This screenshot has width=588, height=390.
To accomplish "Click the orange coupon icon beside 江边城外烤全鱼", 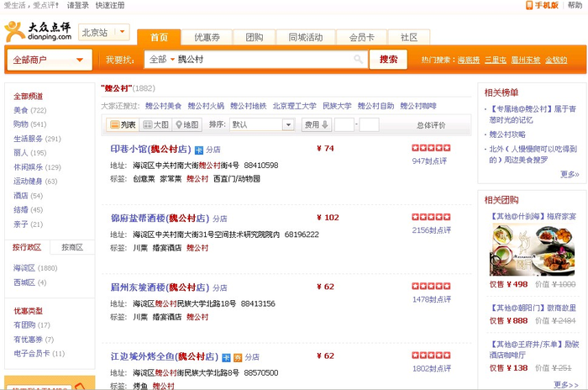I will [x=238, y=358].
